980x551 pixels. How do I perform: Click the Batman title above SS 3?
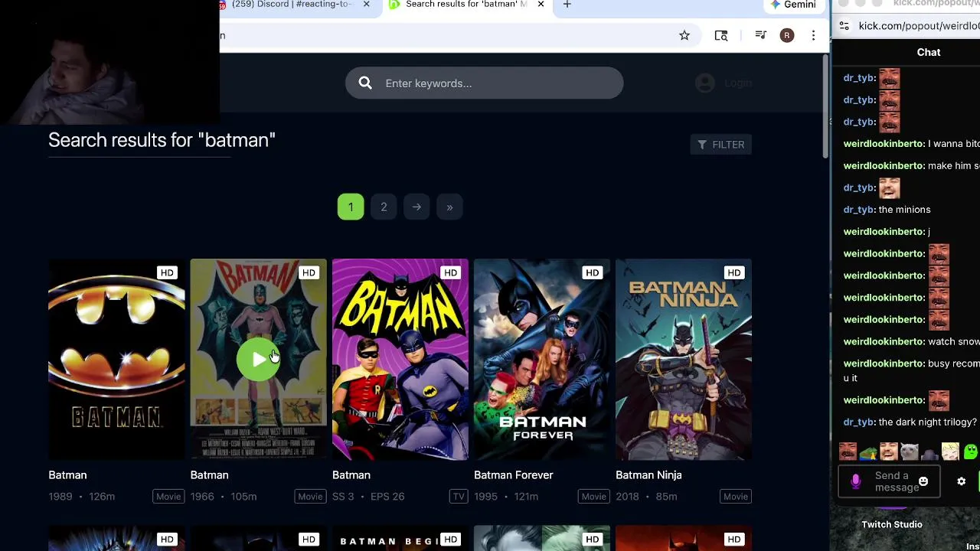point(351,475)
